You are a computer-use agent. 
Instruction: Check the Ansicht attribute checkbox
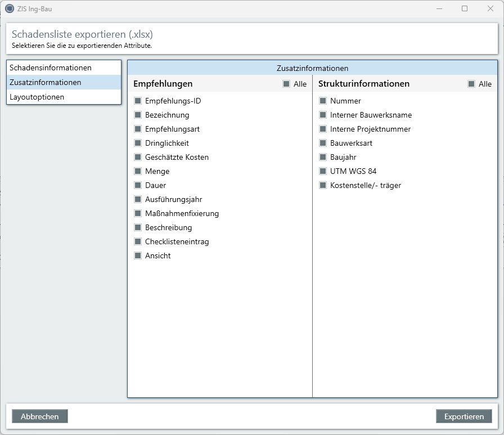[x=138, y=256]
